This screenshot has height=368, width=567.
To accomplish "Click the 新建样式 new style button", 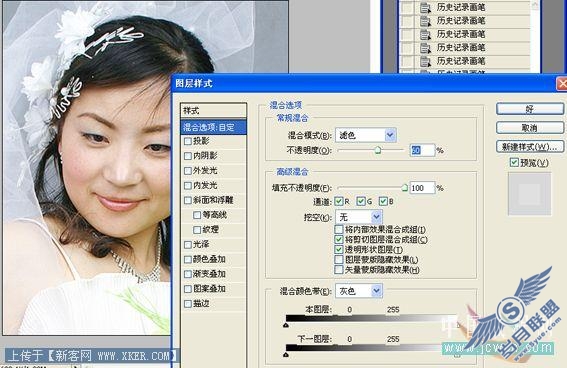I will tap(530, 146).
